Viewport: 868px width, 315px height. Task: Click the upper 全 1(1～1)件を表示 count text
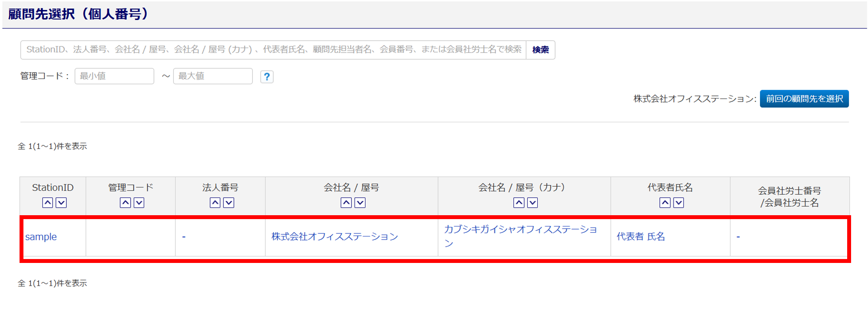pyautogui.click(x=53, y=146)
